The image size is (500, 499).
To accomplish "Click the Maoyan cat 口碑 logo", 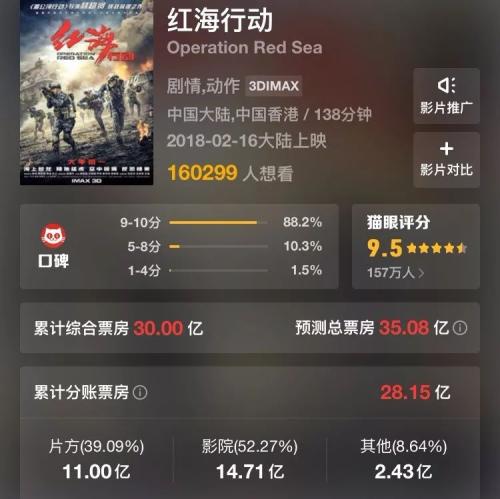I will coord(53,236).
